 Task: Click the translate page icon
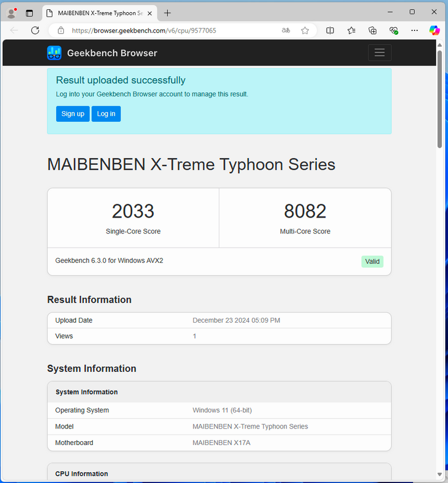click(x=286, y=30)
